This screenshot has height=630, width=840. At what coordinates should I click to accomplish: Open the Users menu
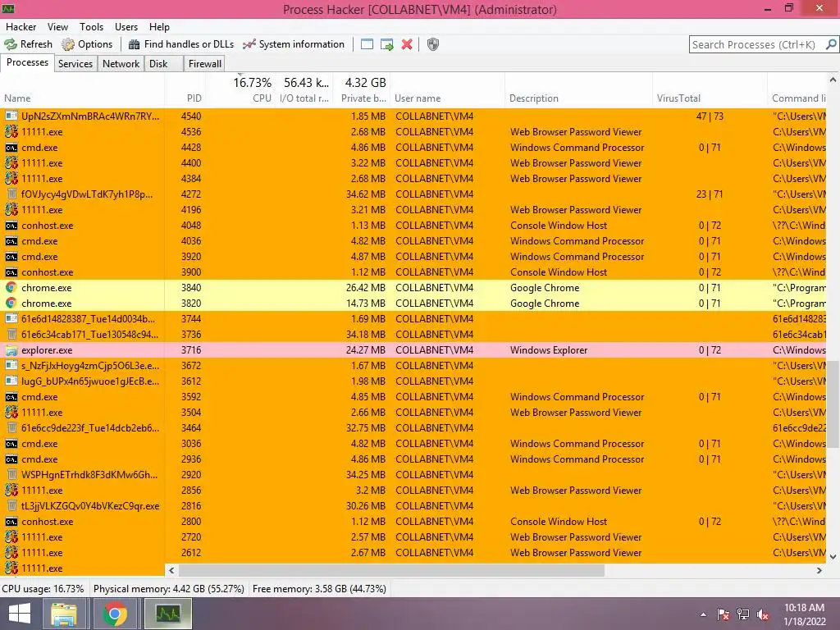click(126, 27)
